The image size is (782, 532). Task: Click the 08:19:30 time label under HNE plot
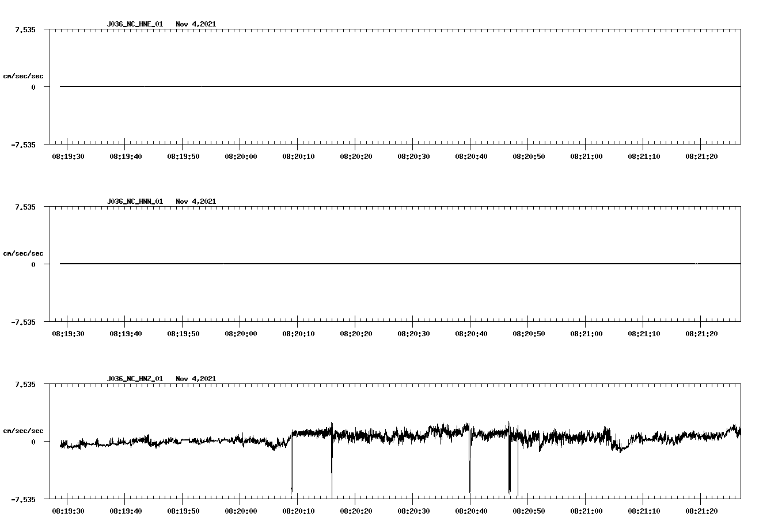[x=68, y=156]
